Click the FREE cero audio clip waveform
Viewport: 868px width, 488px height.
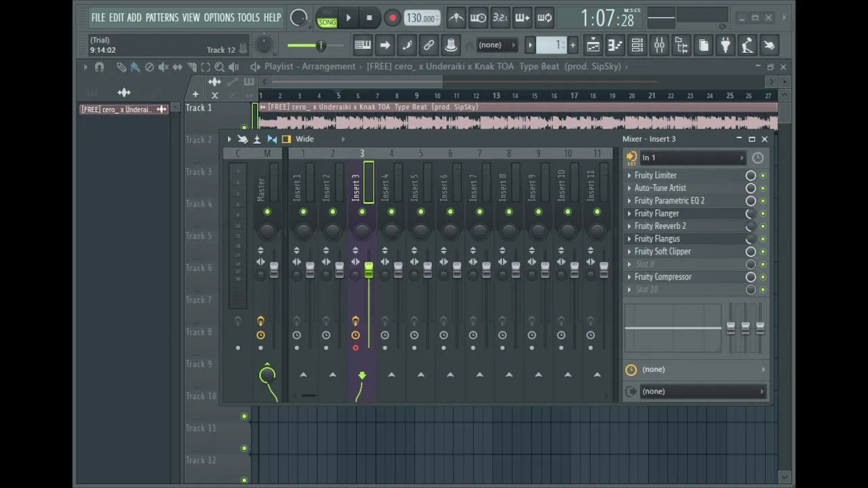(x=518, y=121)
